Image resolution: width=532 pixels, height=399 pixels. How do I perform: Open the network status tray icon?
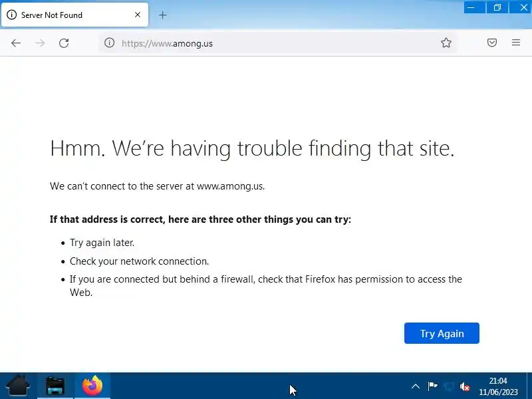[x=449, y=386]
